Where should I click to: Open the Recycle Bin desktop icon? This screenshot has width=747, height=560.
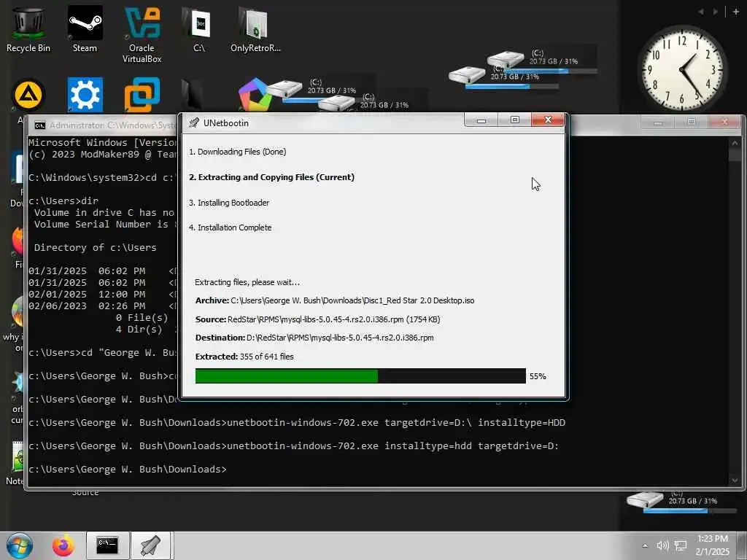28,29
